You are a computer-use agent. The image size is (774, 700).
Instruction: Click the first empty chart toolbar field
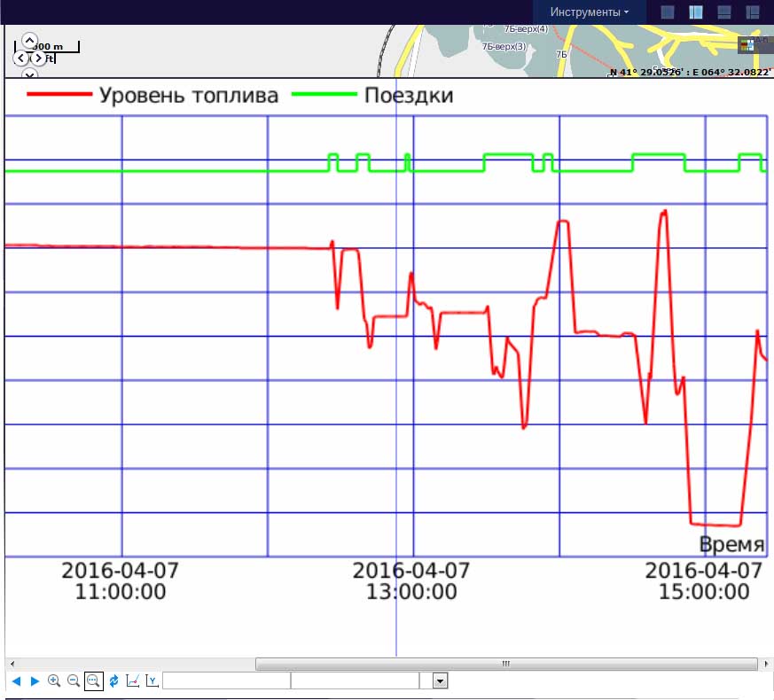(x=226, y=681)
